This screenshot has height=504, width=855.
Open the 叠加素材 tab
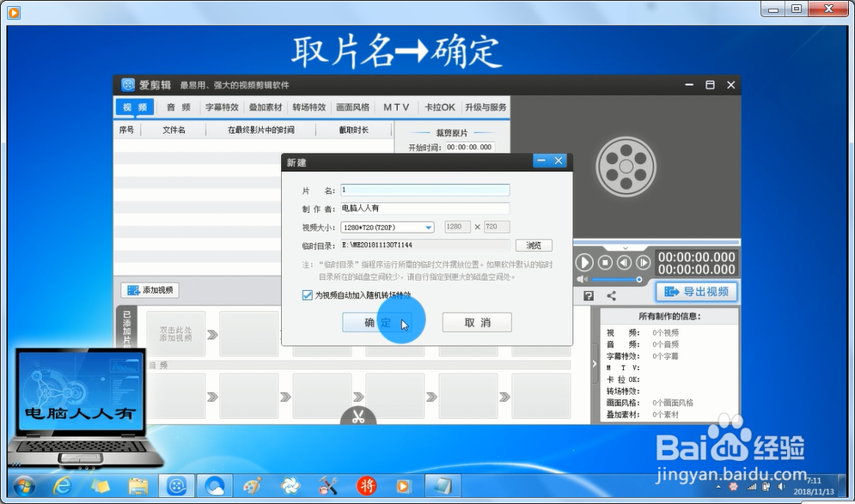266,107
